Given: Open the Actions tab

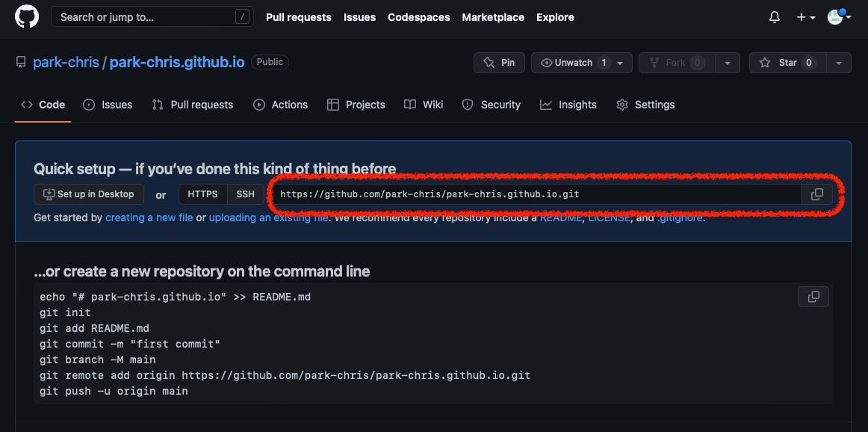Looking at the screenshot, I should click(x=280, y=105).
